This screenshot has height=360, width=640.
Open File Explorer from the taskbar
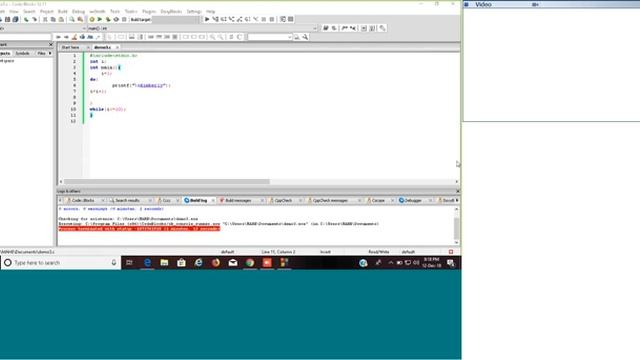click(x=164, y=262)
